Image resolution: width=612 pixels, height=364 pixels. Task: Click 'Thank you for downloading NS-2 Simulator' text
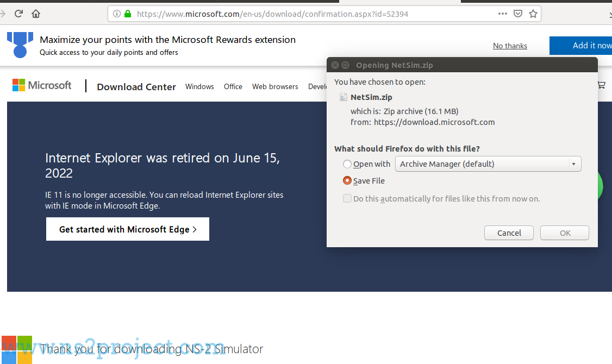pos(152,349)
